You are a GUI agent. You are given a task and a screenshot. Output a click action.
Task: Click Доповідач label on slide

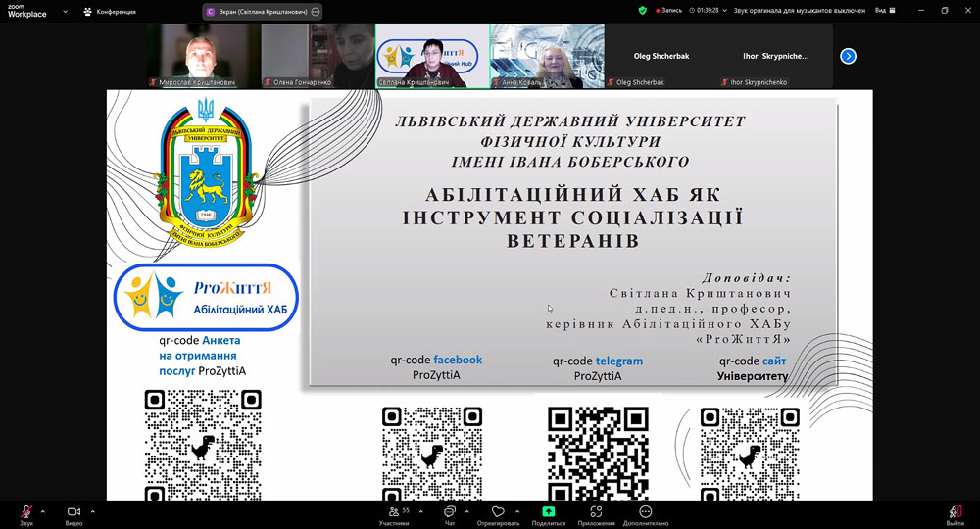[x=746, y=278]
